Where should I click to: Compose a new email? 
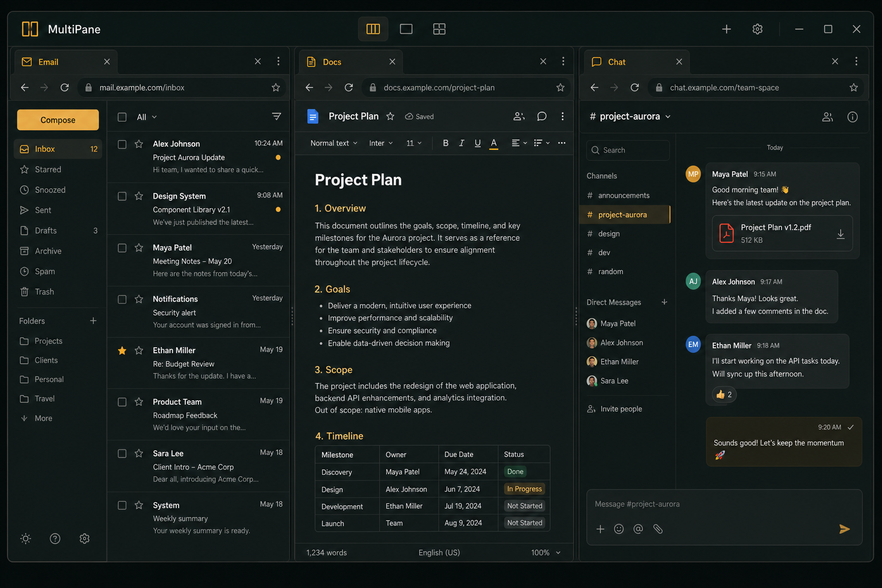58,120
